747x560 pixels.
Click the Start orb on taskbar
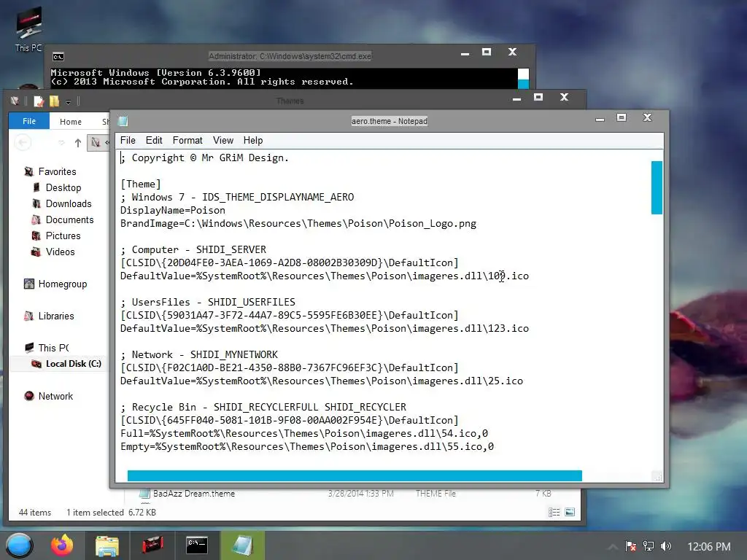[19, 545]
